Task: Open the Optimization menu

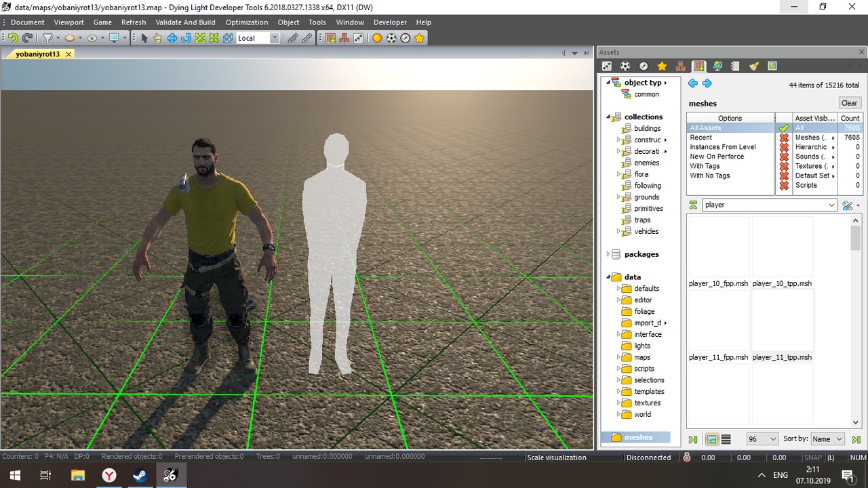Action: 246,22
